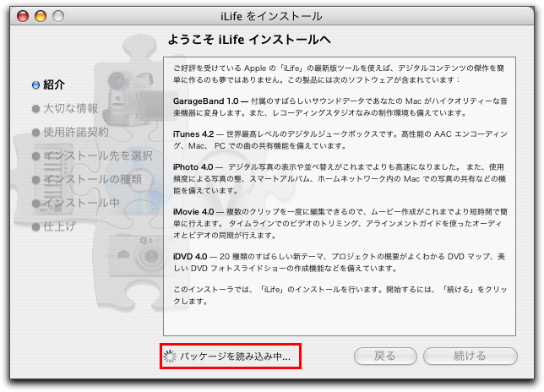The image size is (544, 392).
Task: Click the iMovie 4.0 heading
Action: click(193, 211)
